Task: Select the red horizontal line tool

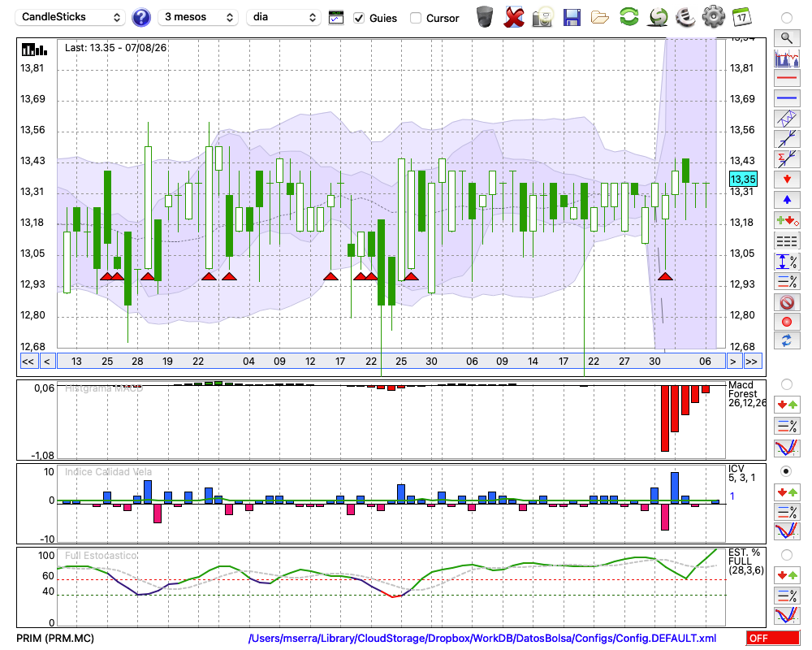Action: [x=787, y=78]
